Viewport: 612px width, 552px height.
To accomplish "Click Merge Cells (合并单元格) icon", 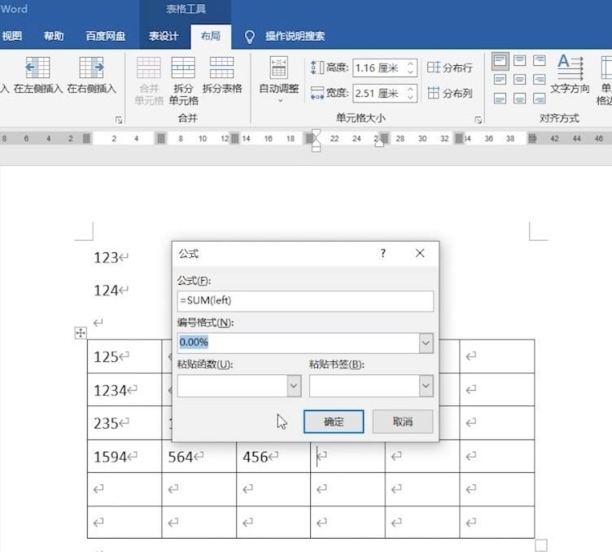I will (x=149, y=68).
